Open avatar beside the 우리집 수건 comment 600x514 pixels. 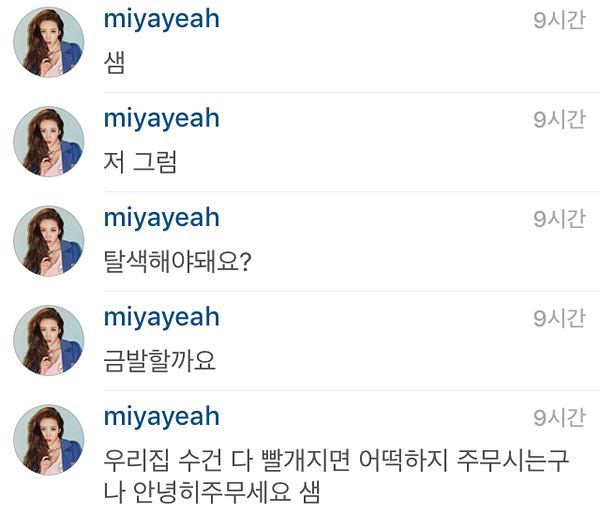[x=49, y=440]
